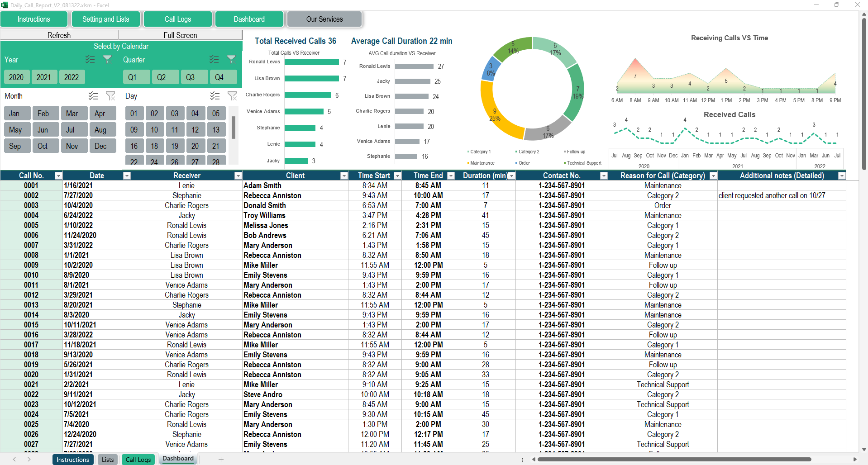
Task: Click the Year slicer multi-select icon
Action: pos(90,59)
